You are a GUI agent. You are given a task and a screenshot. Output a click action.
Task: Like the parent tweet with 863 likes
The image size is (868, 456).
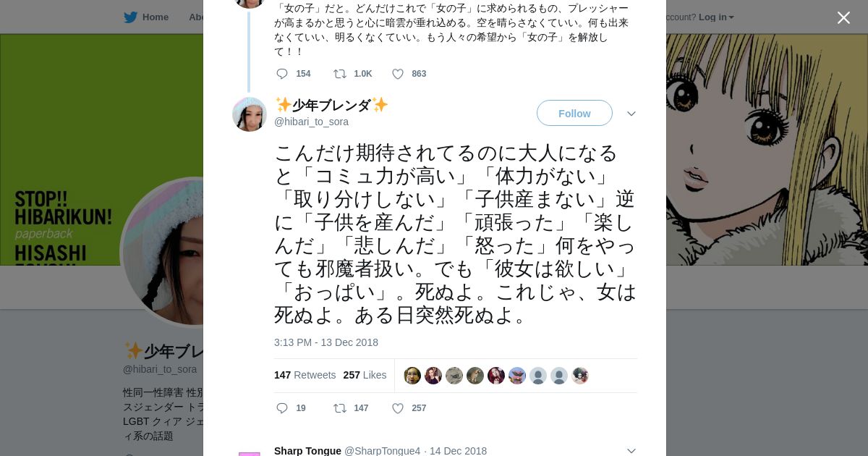pos(397,74)
